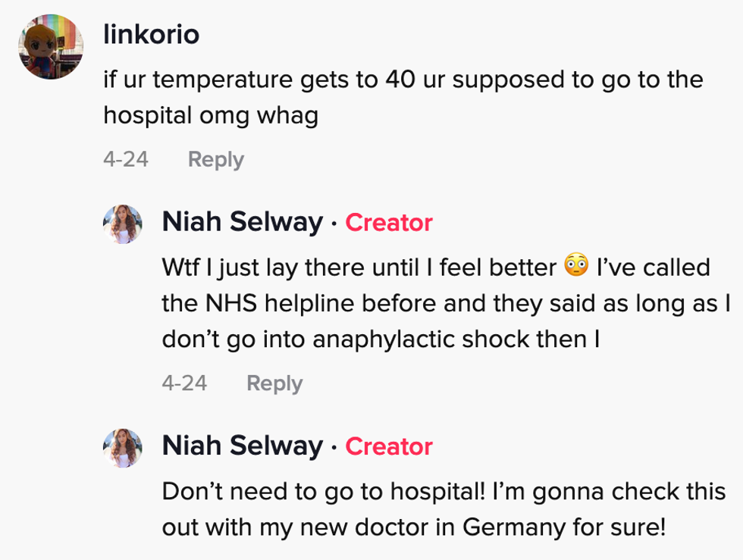Reply to linkorio's temperature comment
Screen dimensions: 743x560
point(215,159)
